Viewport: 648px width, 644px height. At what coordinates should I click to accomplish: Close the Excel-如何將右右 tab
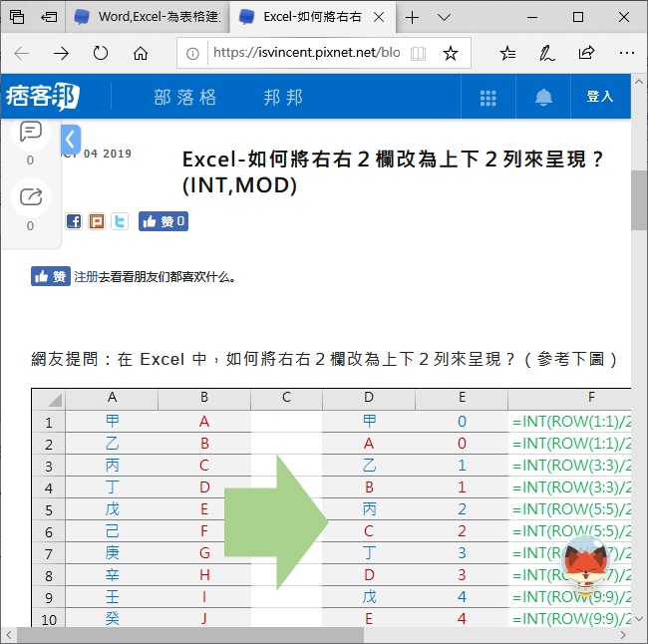pos(379,17)
